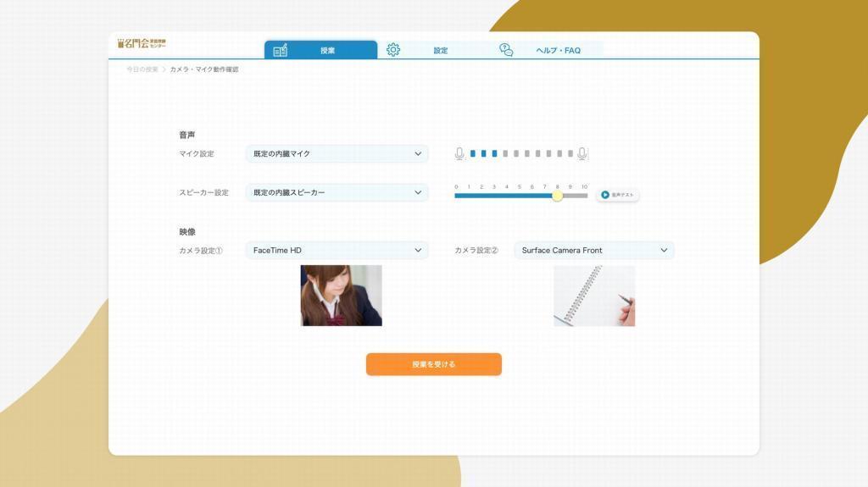Click the カメラ・マイク動作確認 breadcrumb
This screenshot has height=487, width=868.
(204, 69)
